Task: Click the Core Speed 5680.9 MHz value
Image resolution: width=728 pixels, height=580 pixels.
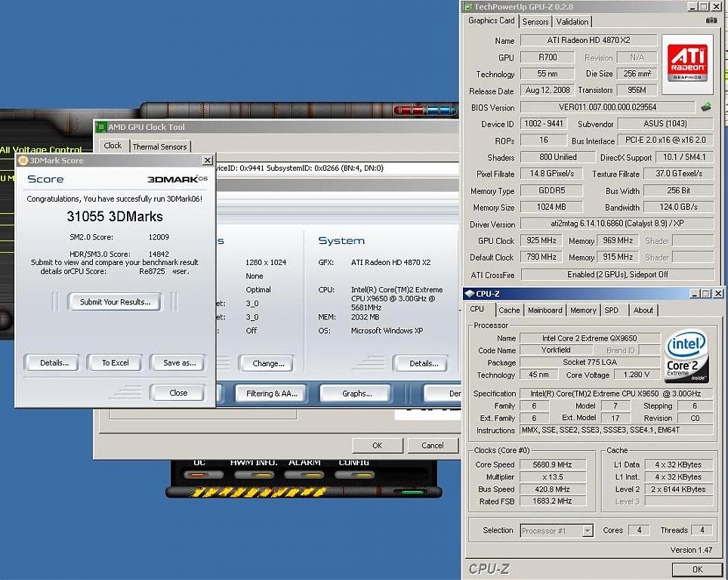Action: tap(553, 464)
